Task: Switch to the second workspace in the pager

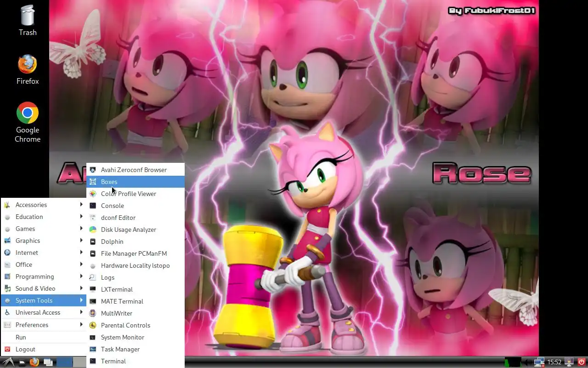Action: [80, 362]
